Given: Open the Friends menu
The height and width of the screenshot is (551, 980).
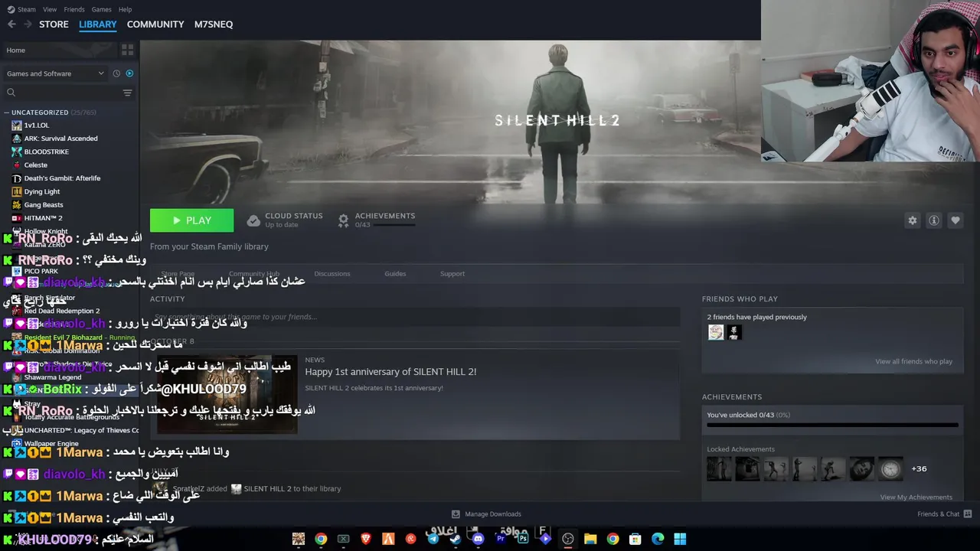Looking at the screenshot, I should click(x=74, y=9).
